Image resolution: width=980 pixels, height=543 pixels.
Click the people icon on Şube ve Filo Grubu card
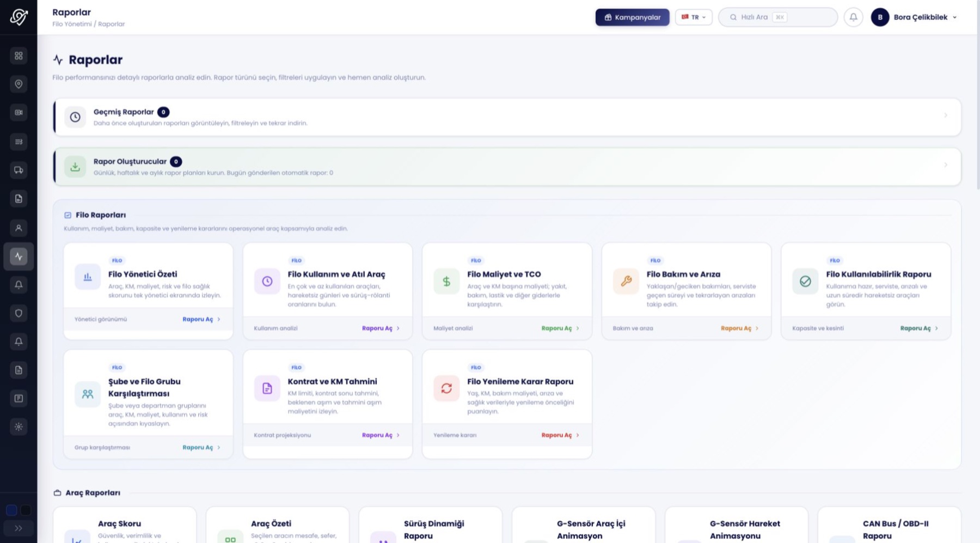[88, 394]
